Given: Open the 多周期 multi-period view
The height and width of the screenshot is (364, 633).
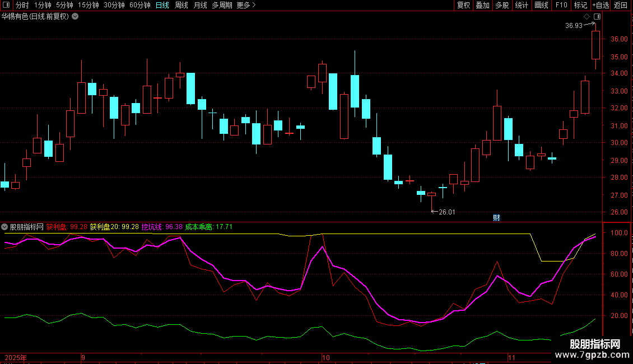Looking at the screenshot, I should [222, 5].
